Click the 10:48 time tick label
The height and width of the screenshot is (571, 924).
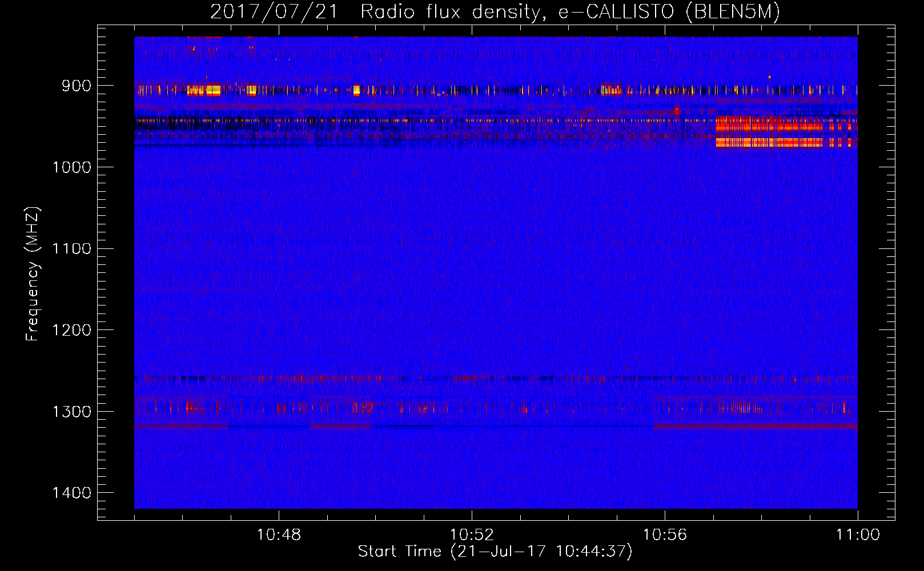tap(279, 535)
